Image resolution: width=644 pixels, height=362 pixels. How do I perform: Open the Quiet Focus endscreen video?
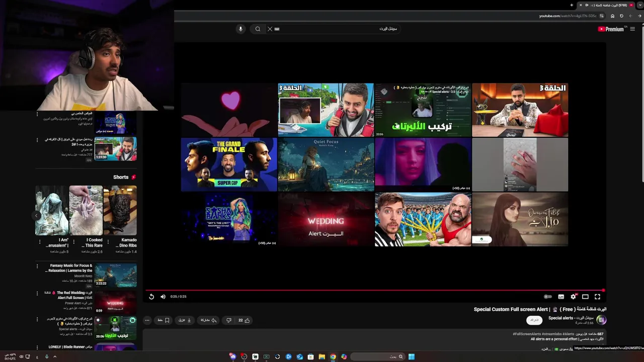coord(326,165)
